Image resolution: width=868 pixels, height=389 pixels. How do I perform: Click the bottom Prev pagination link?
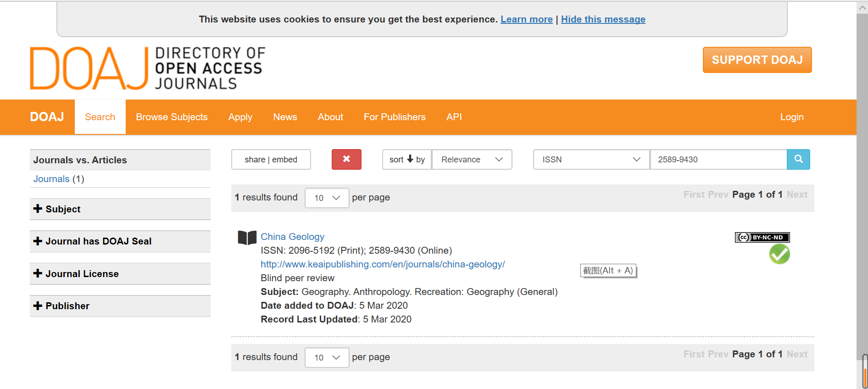pos(718,354)
